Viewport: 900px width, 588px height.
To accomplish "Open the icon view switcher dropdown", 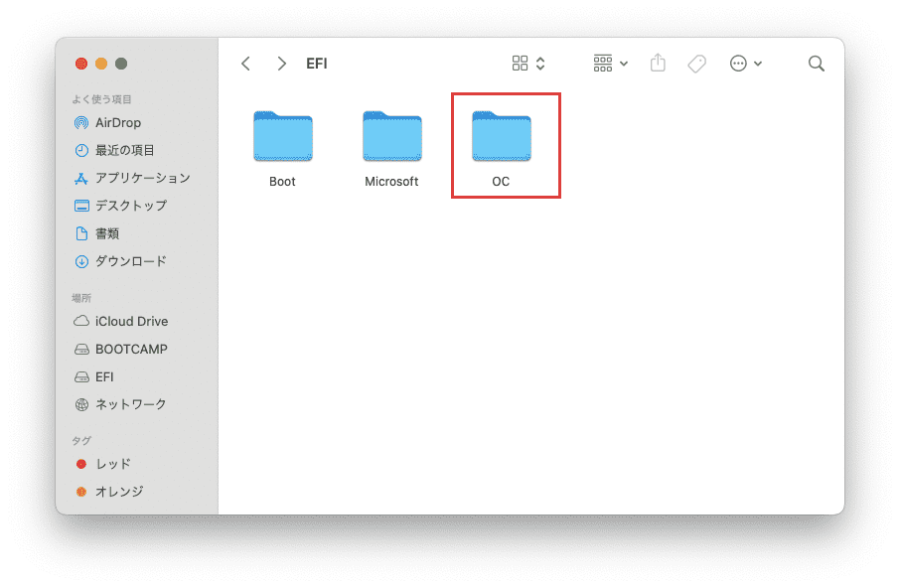I will click(x=528, y=64).
